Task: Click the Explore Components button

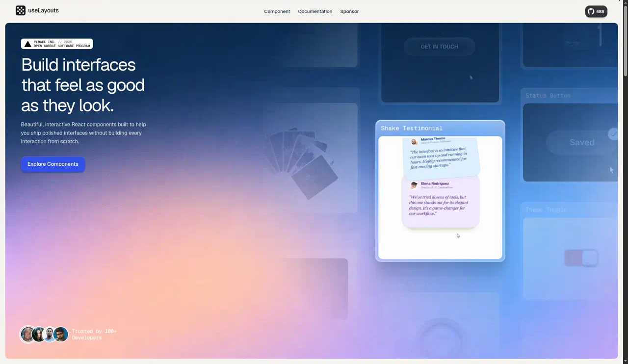Action: [53, 164]
